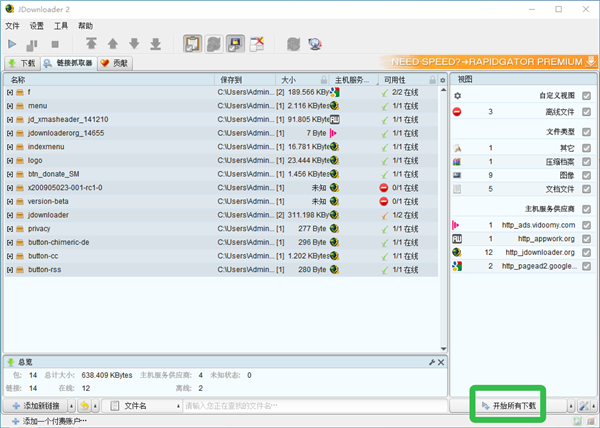Viewport: 600px width, 428px height.
Task: Click the 开始所有下载 button
Action: pos(510,406)
